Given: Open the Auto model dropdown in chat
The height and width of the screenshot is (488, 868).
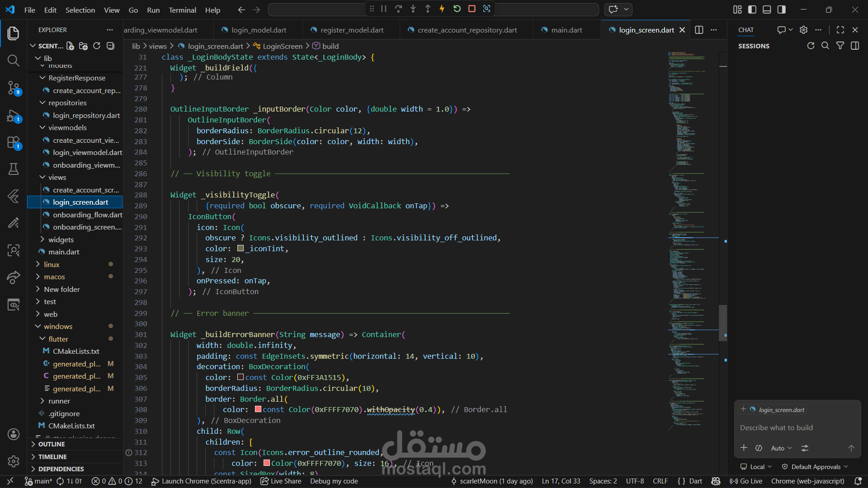Looking at the screenshot, I should click(x=781, y=448).
